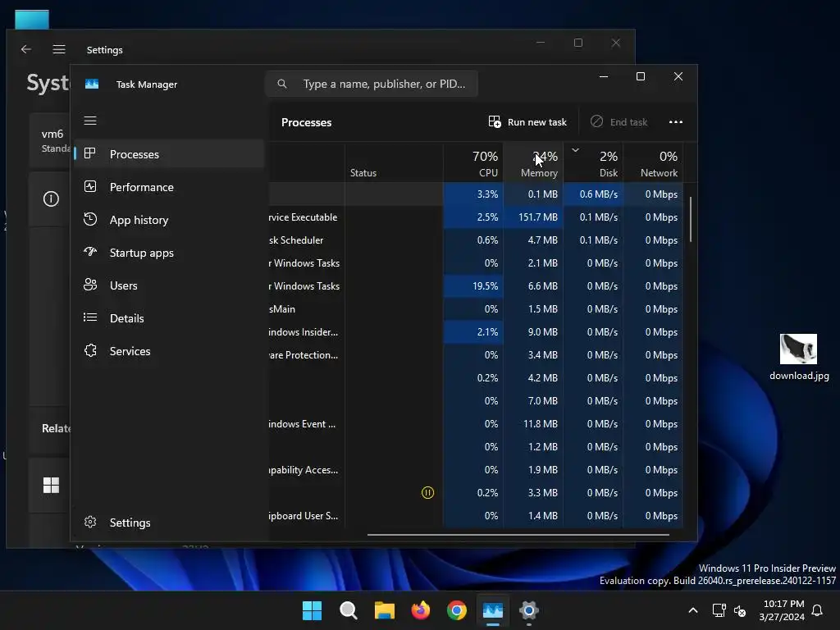Open File Explorer from taskbar
The image size is (840, 630).
[384, 610]
